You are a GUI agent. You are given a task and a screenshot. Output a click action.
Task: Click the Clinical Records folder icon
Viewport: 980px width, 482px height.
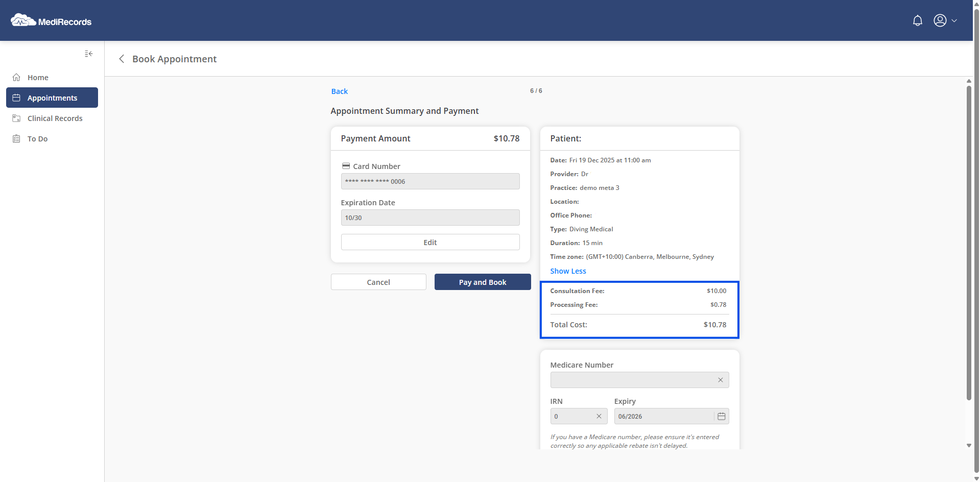[x=16, y=118]
